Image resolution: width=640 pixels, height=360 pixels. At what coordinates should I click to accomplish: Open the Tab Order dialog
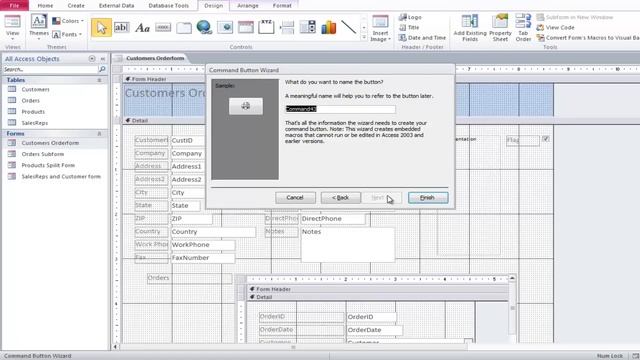click(x=523, y=28)
